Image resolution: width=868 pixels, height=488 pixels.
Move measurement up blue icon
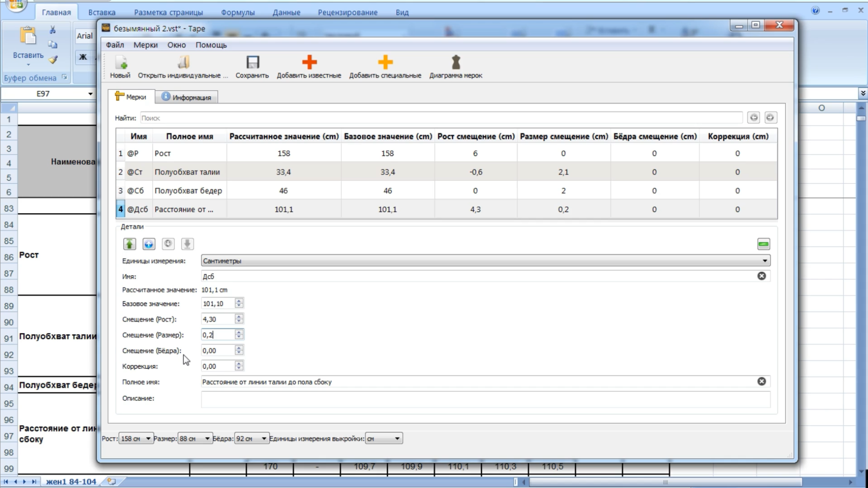click(x=149, y=244)
